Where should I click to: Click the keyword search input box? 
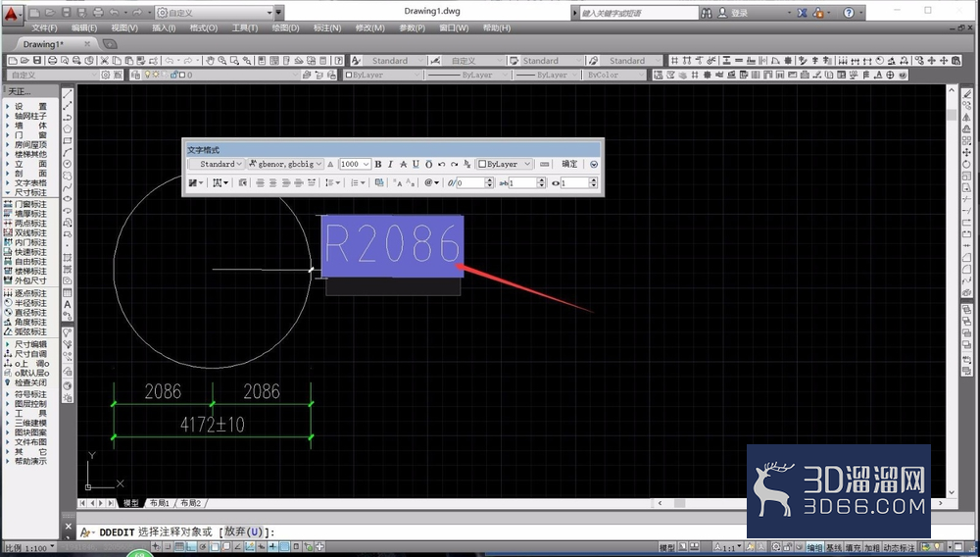tap(638, 13)
